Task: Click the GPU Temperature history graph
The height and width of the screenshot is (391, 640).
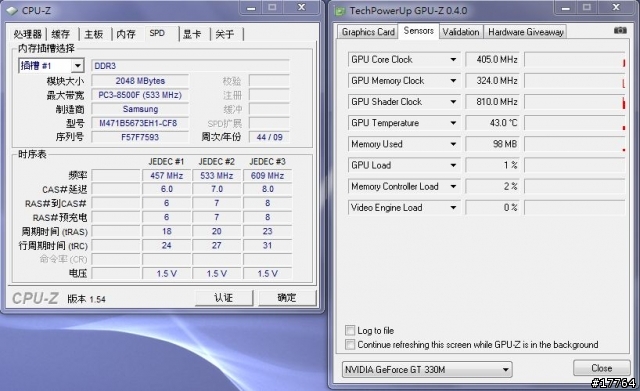Action: tap(575, 123)
